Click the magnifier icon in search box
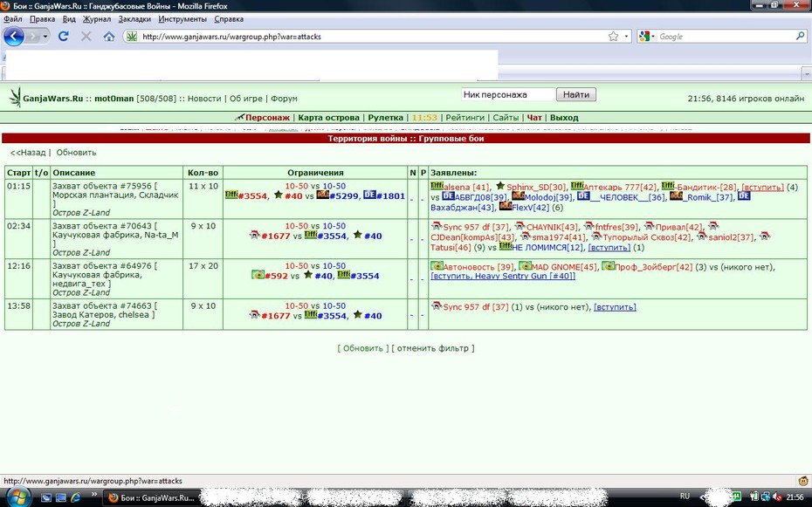Image resolution: width=812 pixels, height=507 pixels. tap(800, 37)
